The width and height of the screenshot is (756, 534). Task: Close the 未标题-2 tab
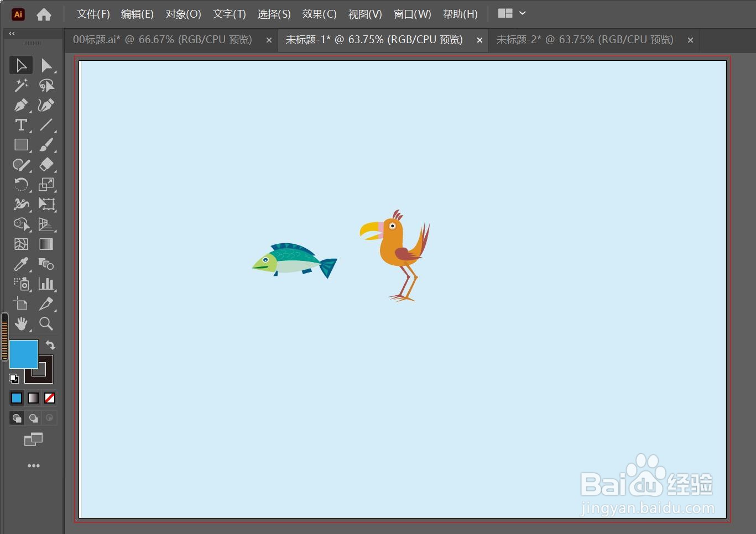click(690, 40)
